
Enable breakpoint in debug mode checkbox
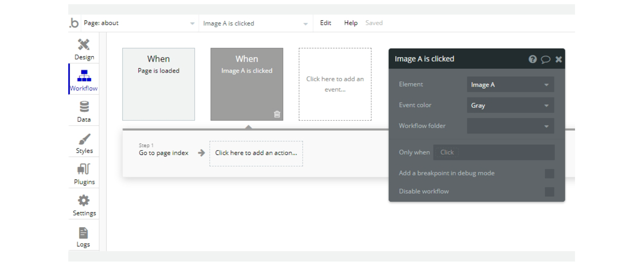click(549, 174)
